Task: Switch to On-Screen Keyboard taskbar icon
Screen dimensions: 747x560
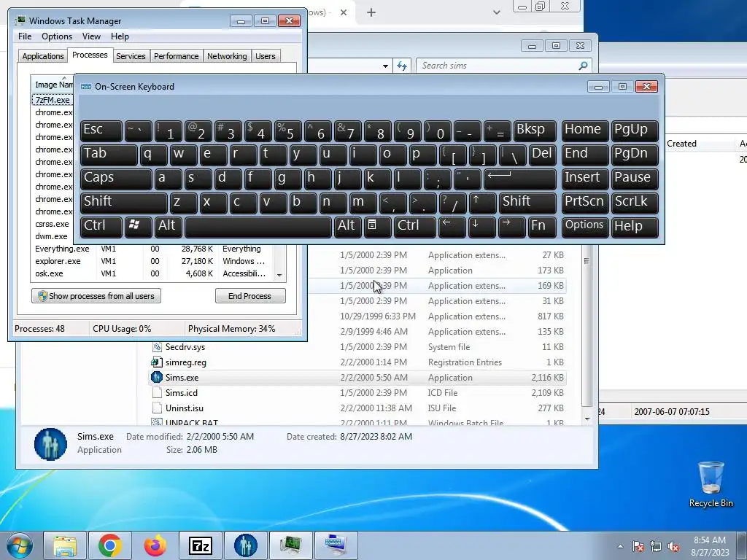Action: 336,545
